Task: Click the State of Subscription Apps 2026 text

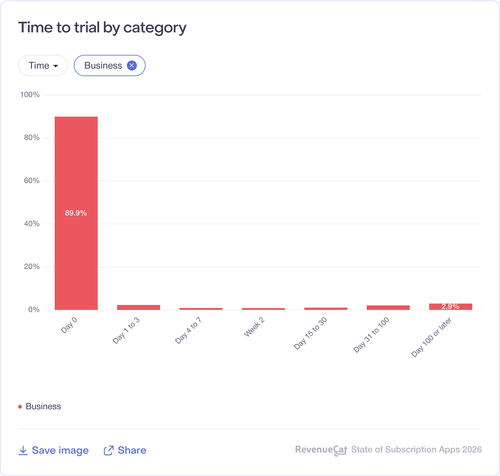Action: pos(417,450)
